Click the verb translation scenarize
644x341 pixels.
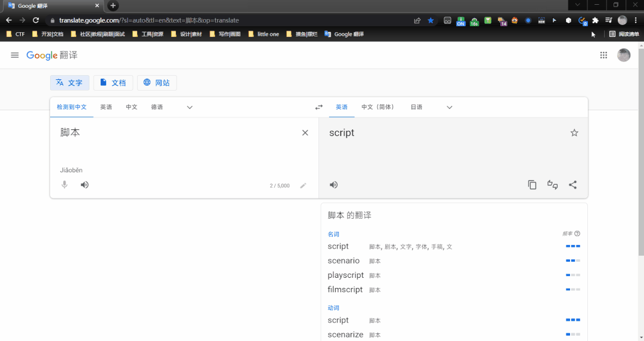coord(345,335)
